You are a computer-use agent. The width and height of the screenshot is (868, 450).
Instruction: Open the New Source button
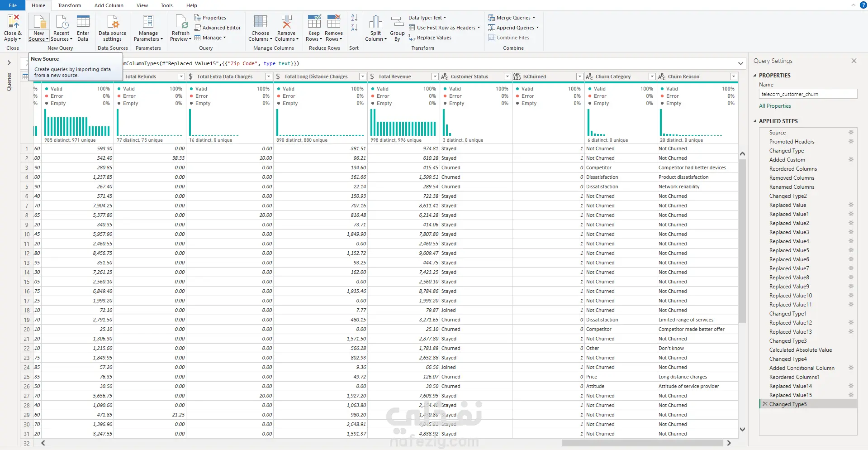coord(39,28)
